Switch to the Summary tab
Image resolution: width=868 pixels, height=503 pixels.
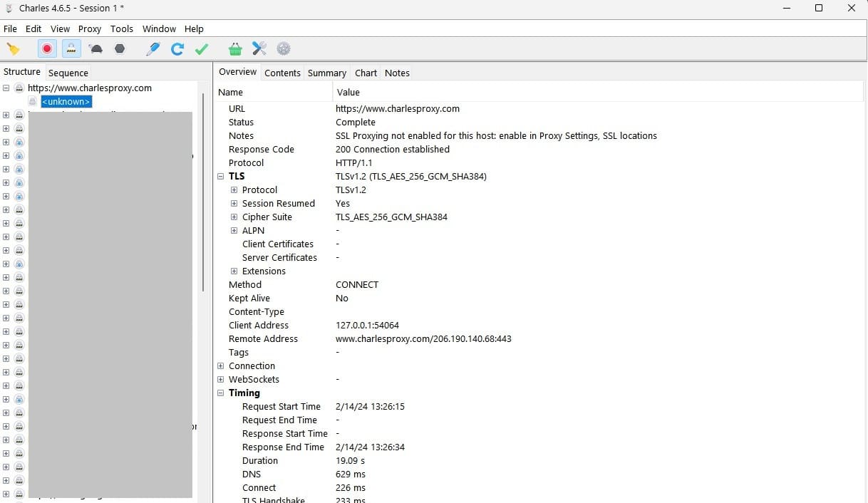(x=327, y=73)
